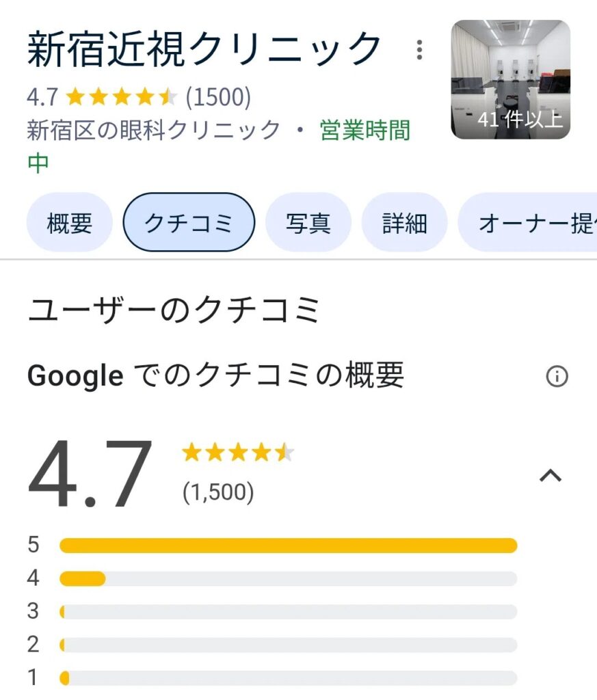
Task: Click the 4-star rating bar
Action: [288, 579]
